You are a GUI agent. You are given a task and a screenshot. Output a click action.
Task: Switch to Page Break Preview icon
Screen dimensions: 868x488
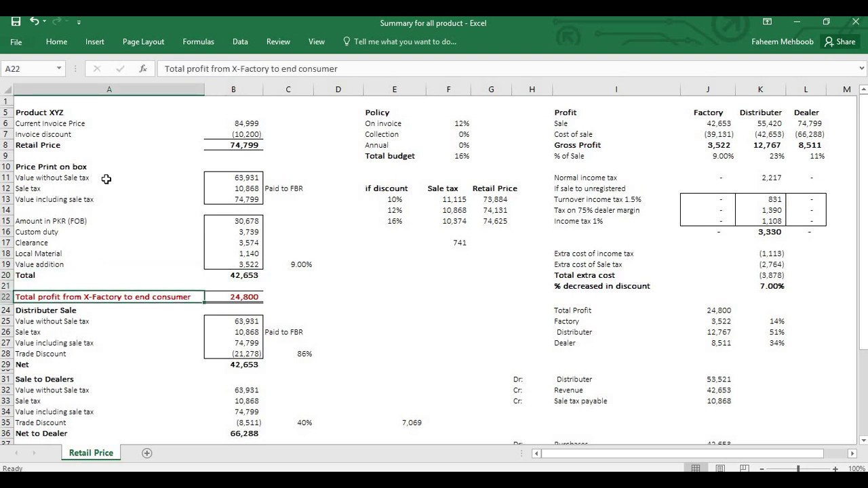[x=744, y=468]
